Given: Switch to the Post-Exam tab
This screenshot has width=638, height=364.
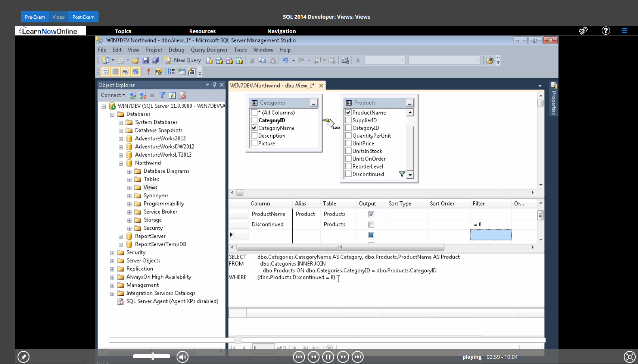Looking at the screenshot, I should [83, 17].
